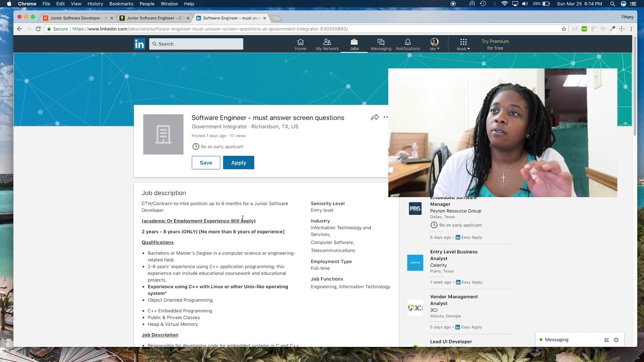Screen dimensions: 644x362
Task: Open Entry Level Business Analyst job
Action: (454, 255)
